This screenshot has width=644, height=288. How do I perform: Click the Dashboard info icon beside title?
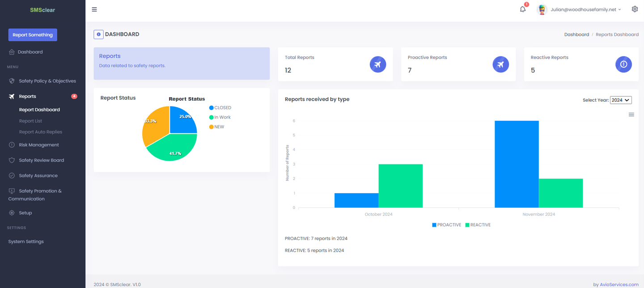point(98,34)
